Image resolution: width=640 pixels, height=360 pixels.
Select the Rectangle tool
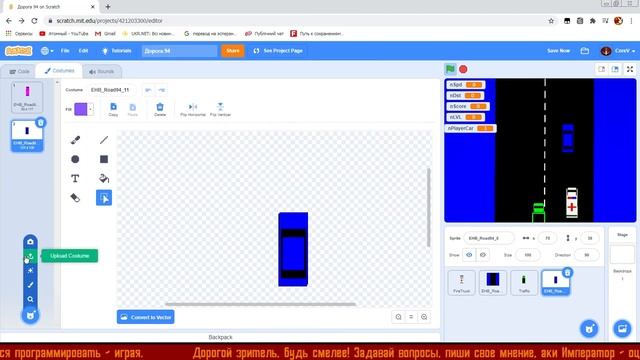[104, 159]
